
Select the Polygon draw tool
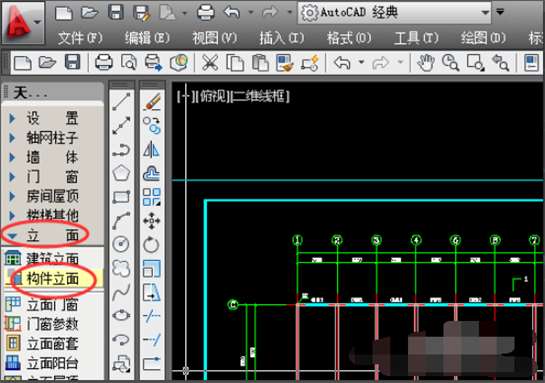click(x=121, y=173)
